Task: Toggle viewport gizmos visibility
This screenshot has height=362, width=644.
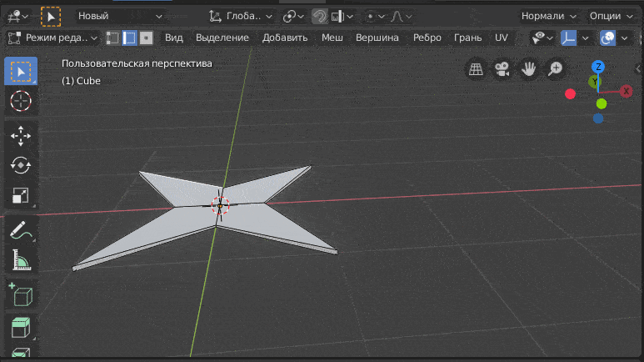Action: [x=568, y=38]
